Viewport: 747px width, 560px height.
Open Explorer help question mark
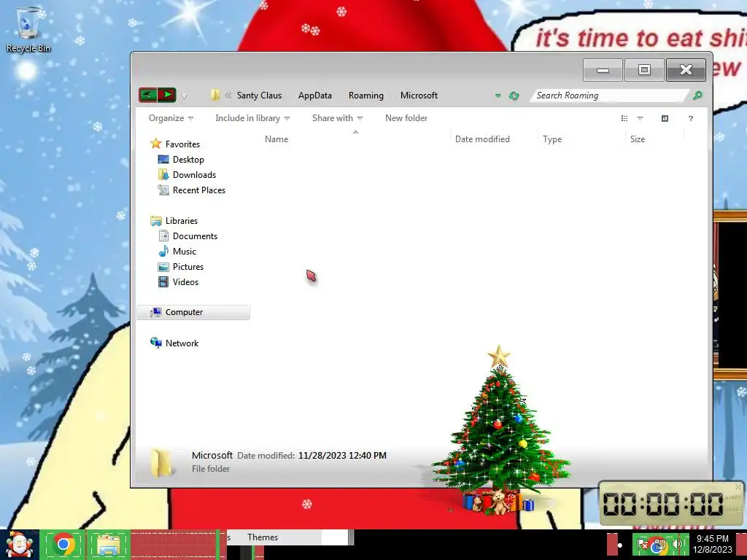(x=691, y=119)
